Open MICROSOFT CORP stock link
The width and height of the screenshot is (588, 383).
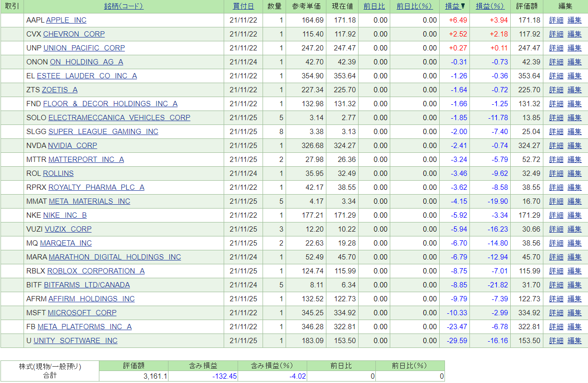tap(82, 313)
